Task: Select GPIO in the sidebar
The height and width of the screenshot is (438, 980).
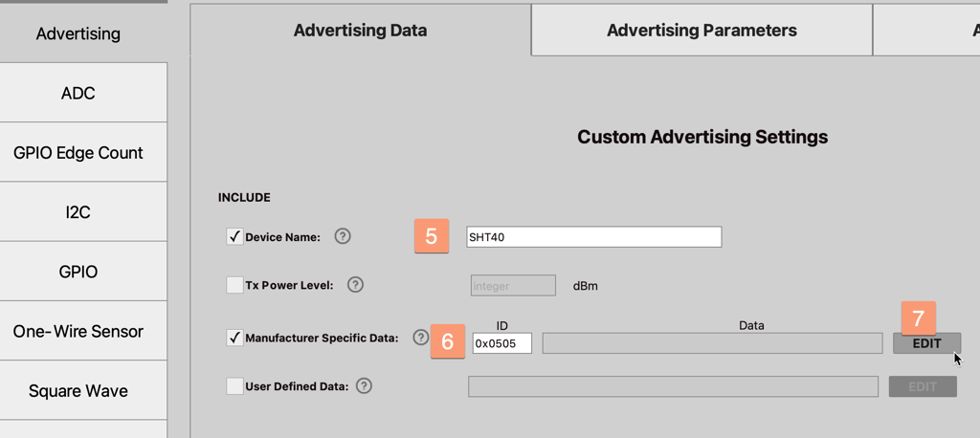Action: 78,273
